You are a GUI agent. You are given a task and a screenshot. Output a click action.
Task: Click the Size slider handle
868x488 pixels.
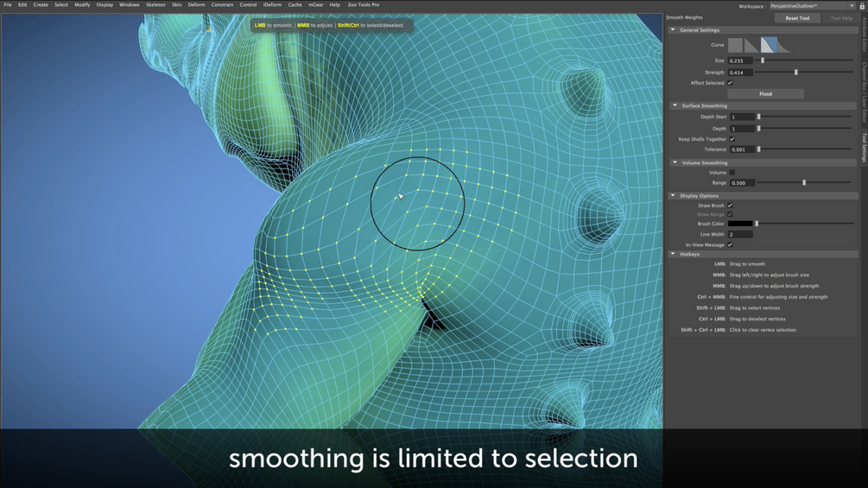coord(763,60)
